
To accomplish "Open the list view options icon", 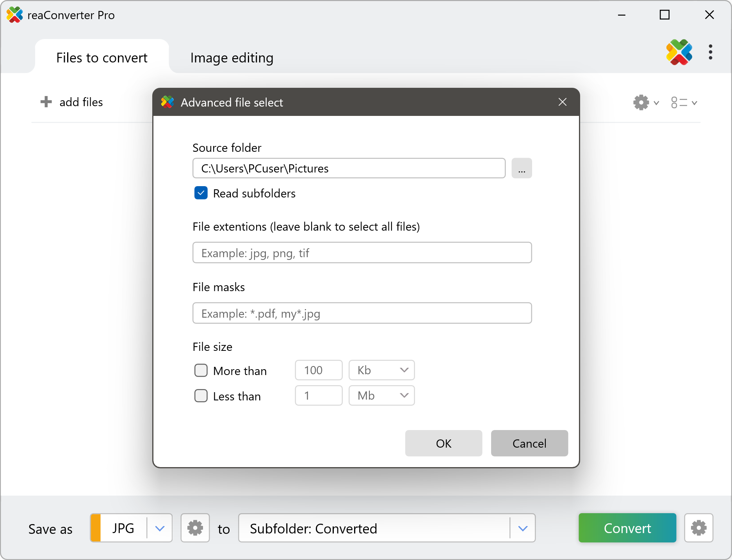I will (679, 103).
